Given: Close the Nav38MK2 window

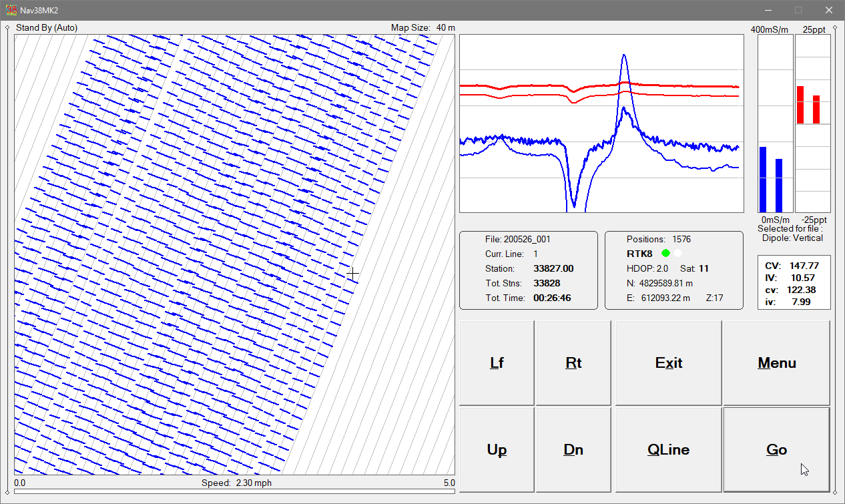Looking at the screenshot, I should tap(829, 10).
